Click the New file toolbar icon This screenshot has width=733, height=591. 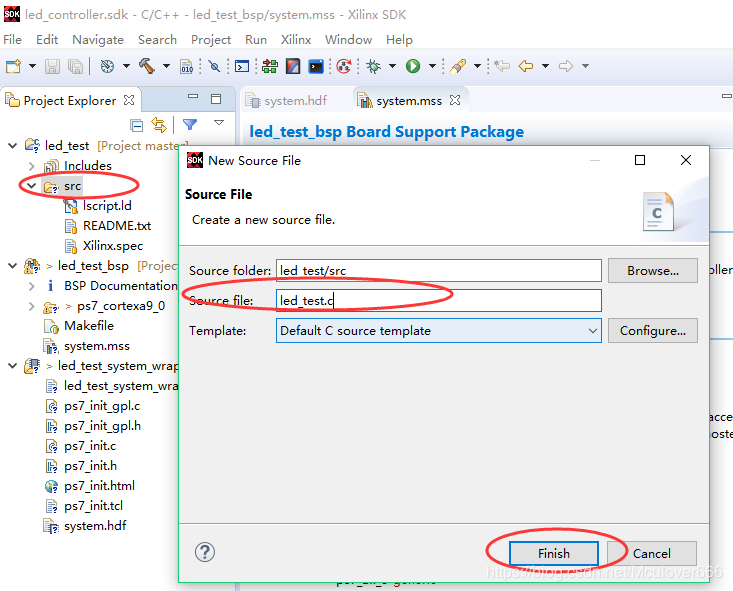tap(13, 66)
